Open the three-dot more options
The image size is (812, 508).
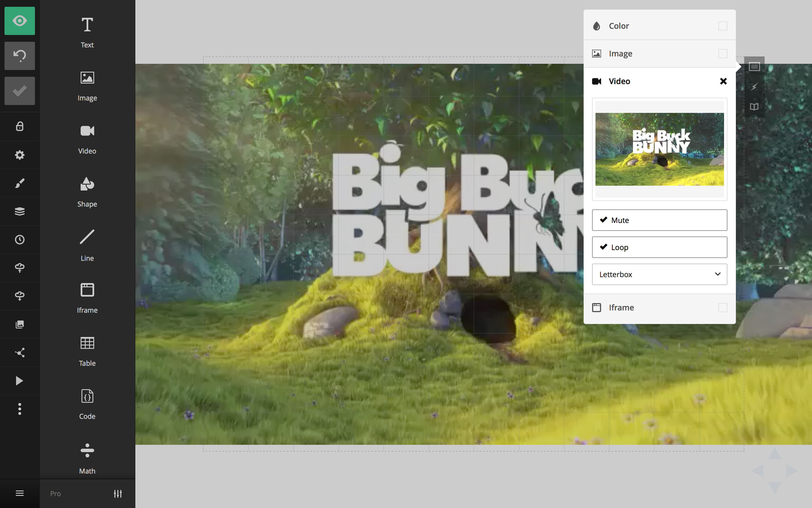point(19,409)
